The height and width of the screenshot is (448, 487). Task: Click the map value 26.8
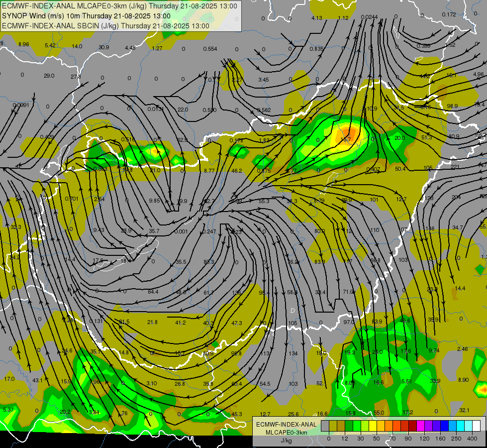(180, 384)
